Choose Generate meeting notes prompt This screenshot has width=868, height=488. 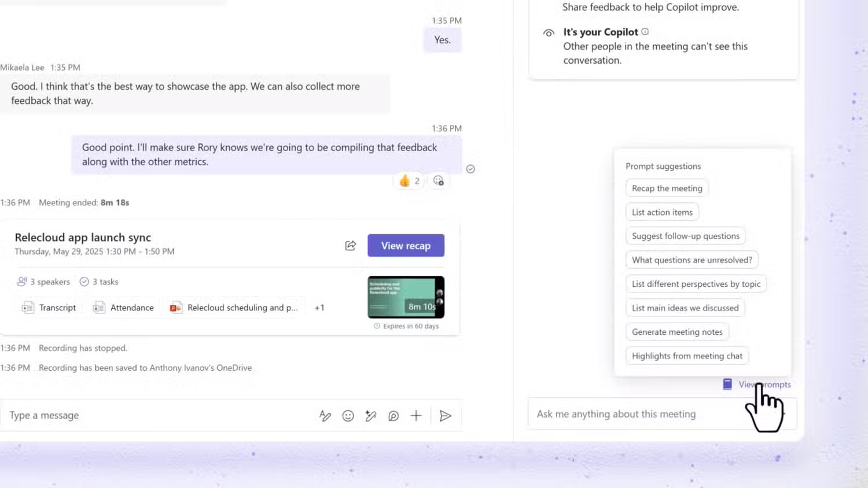677,332
